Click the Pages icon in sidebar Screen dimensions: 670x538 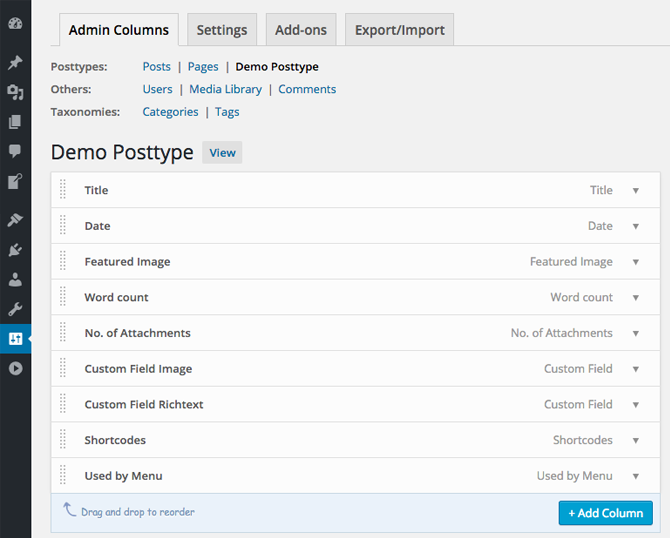[15, 122]
